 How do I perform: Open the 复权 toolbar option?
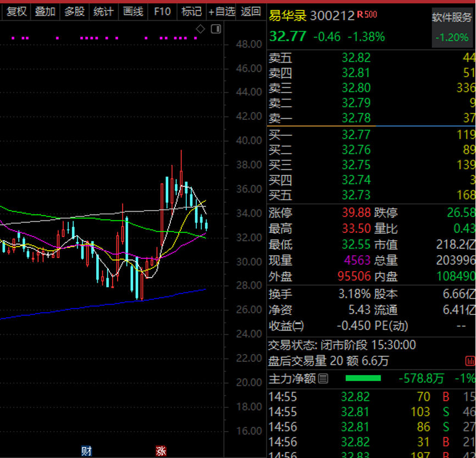[16, 12]
